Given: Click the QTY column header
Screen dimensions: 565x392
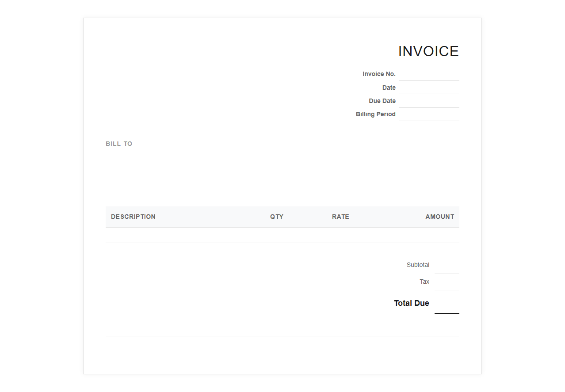Looking at the screenshot, I should click(x=277, y=217).
